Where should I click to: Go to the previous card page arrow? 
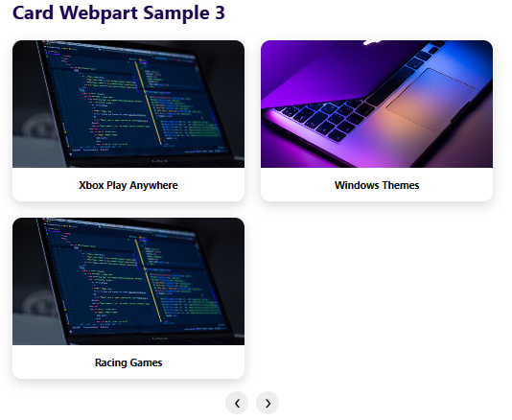coord(237,403)
